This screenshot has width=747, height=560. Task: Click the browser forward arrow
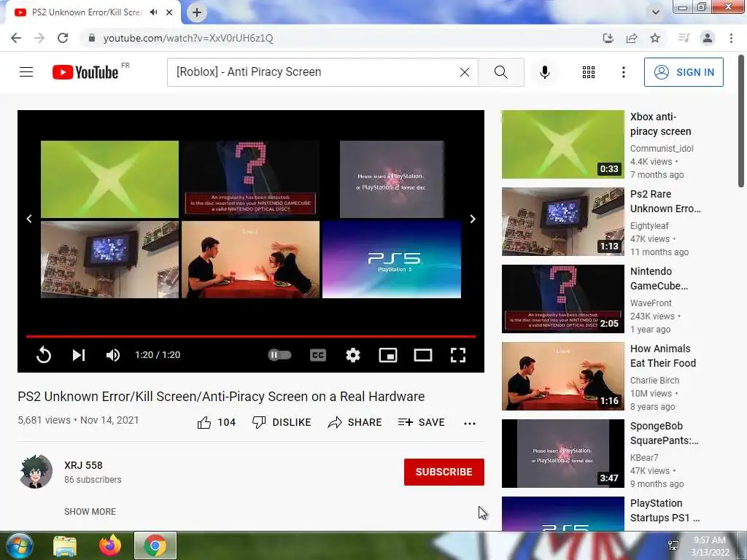[39, 38]
